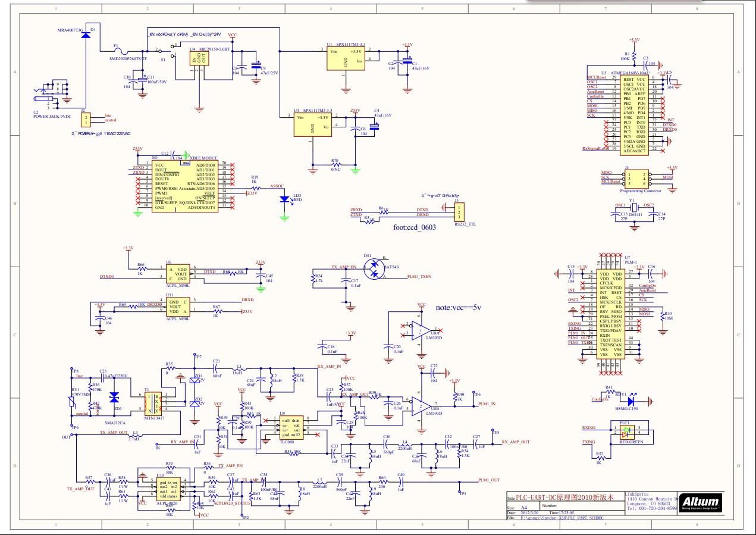This screenshot has width=756, height=535.
Task: Click the 10M value of R30
Action: click(x=668, y=318)
